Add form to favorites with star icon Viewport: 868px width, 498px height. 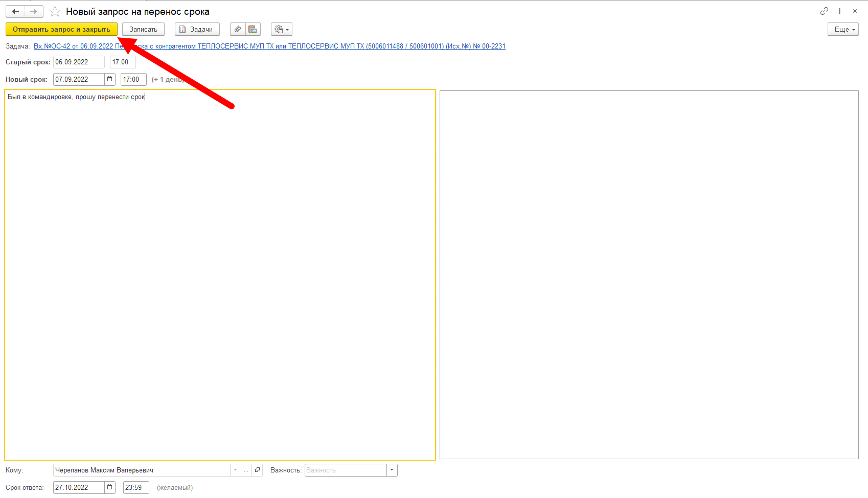pos(55,11)
